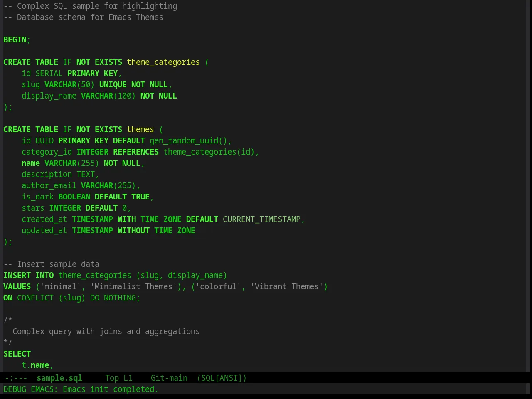Click author_email column name
The width and height of the screenshot is (532, 399).
(x=49, y=185)
